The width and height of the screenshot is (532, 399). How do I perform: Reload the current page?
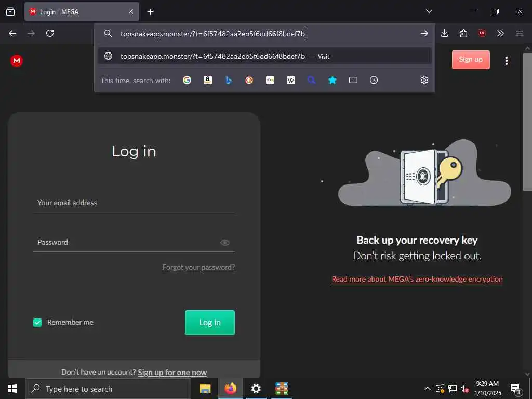pos(50,33)
